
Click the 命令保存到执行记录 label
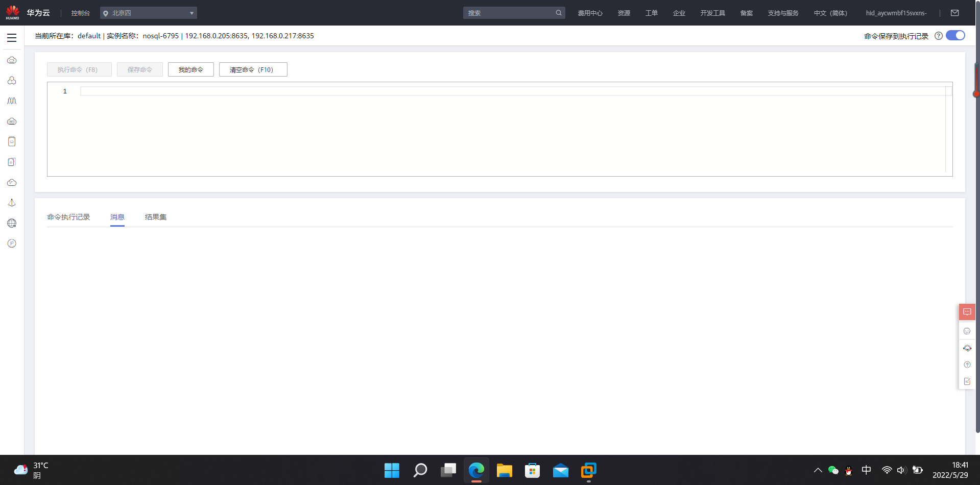click(x=896, y=36)
